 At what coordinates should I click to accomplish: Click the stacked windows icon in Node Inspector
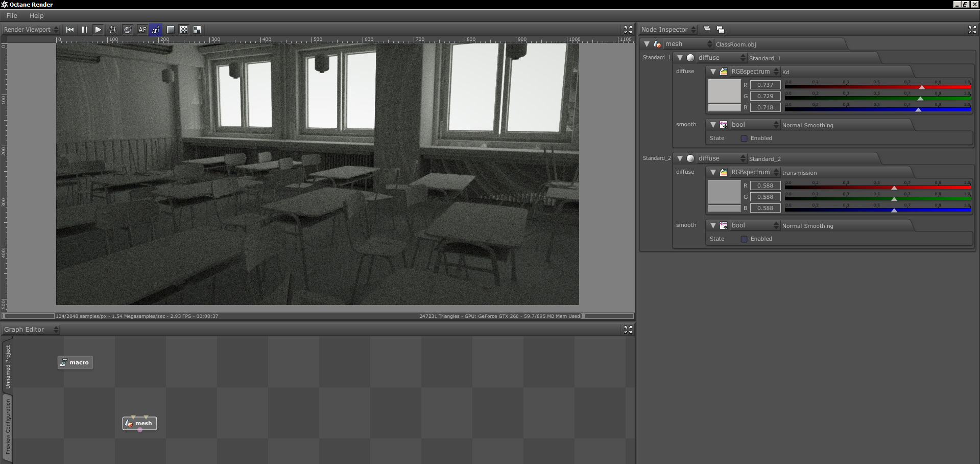(721, 30)
